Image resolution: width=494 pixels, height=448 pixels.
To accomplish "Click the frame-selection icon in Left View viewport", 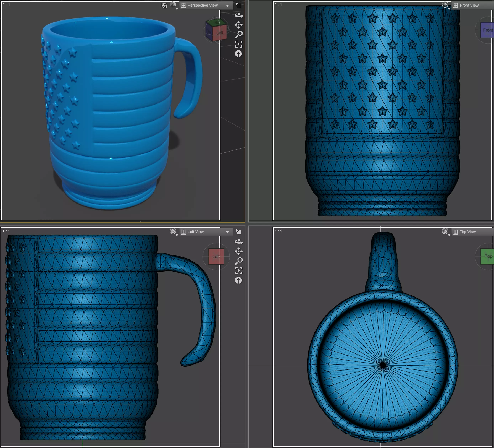I will click(239, 271).
